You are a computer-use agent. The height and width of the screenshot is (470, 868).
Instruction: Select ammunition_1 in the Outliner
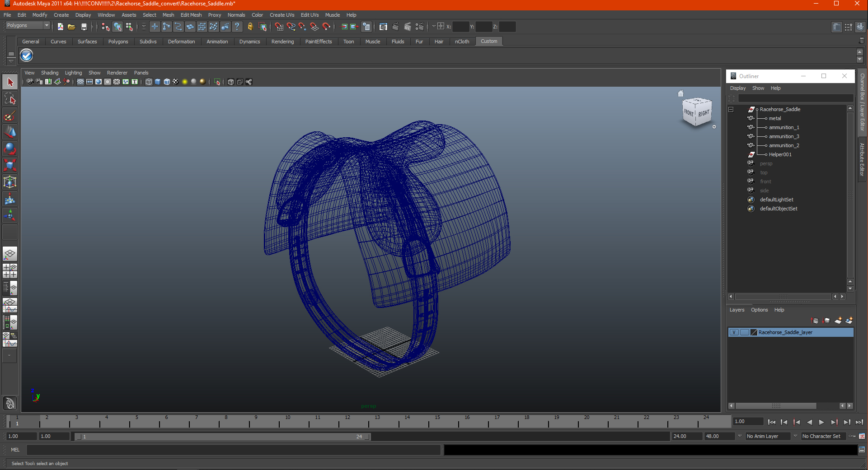click(x=784, y=127)
